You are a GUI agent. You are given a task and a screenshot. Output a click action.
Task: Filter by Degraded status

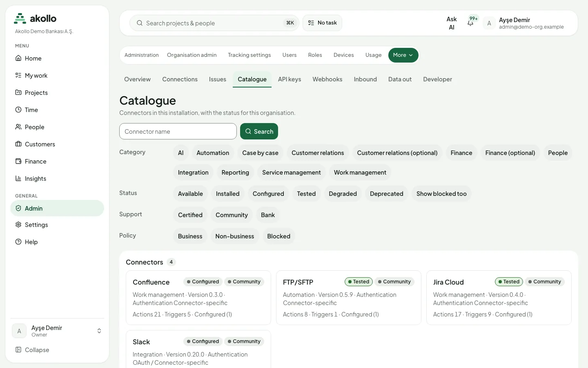343,194
